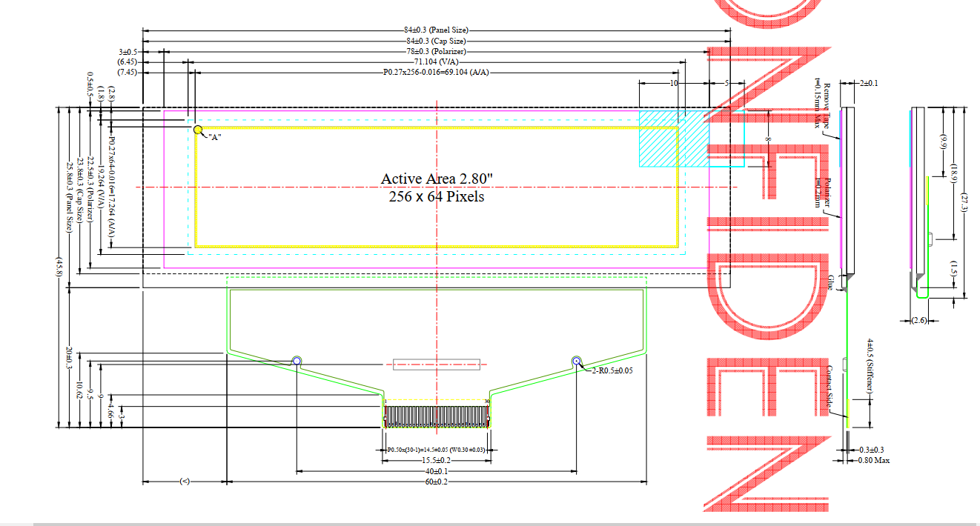The width and height of the screenshot is (980, 526).
Task: Click the "(2.6)" dimension in side view
Action: (919, 321)
